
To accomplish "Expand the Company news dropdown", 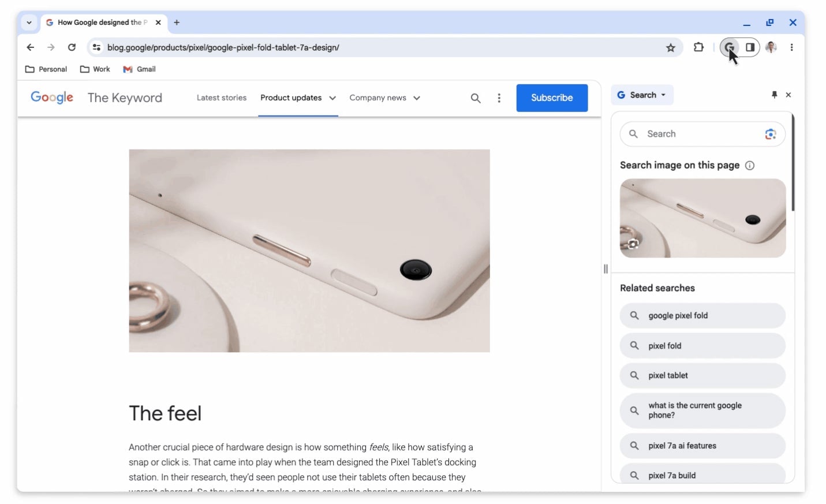I will pyautogui.click(x=384, y=98).
